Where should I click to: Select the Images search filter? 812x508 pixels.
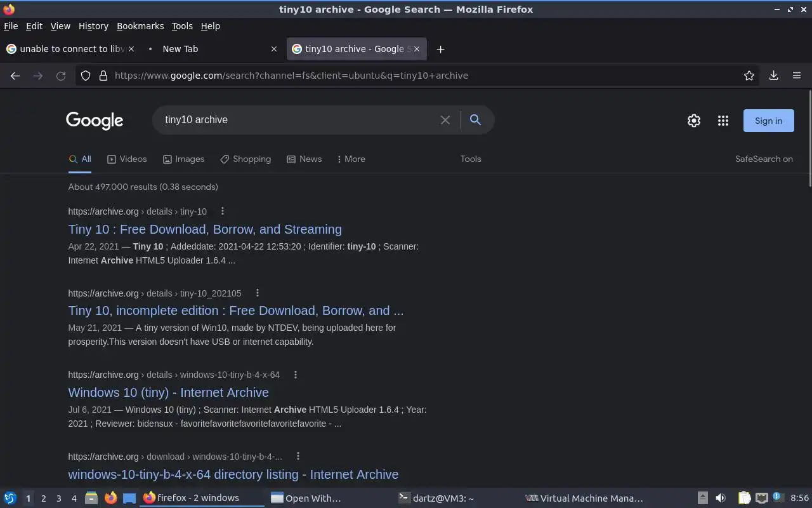point(183,159)
